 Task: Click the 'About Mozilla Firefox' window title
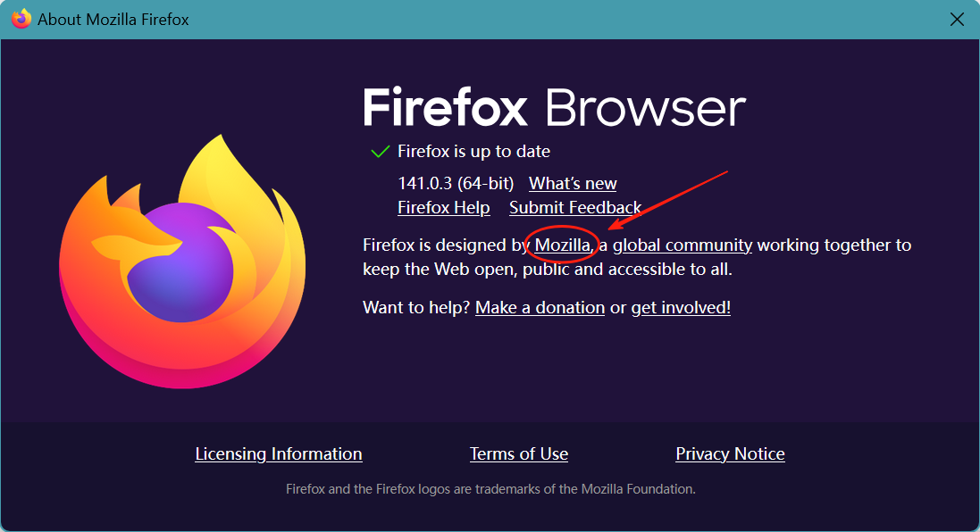click(x=113, y=20)
